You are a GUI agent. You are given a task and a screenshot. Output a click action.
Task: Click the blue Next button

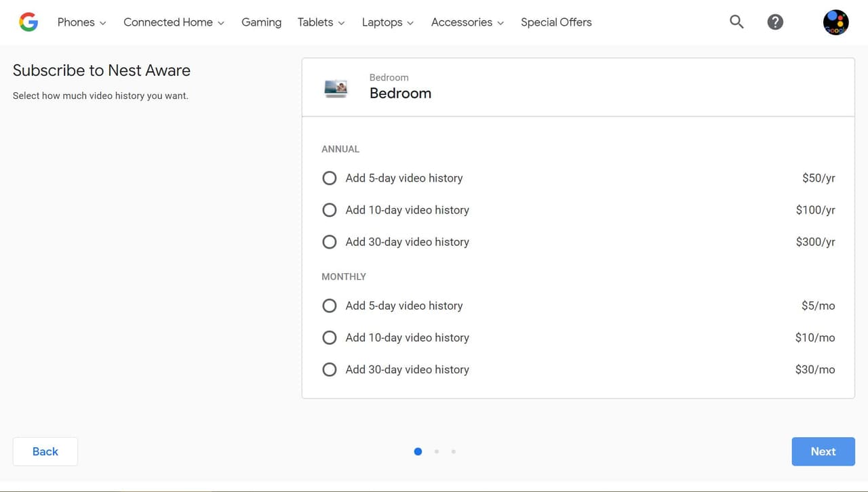[x=823, y=451]
